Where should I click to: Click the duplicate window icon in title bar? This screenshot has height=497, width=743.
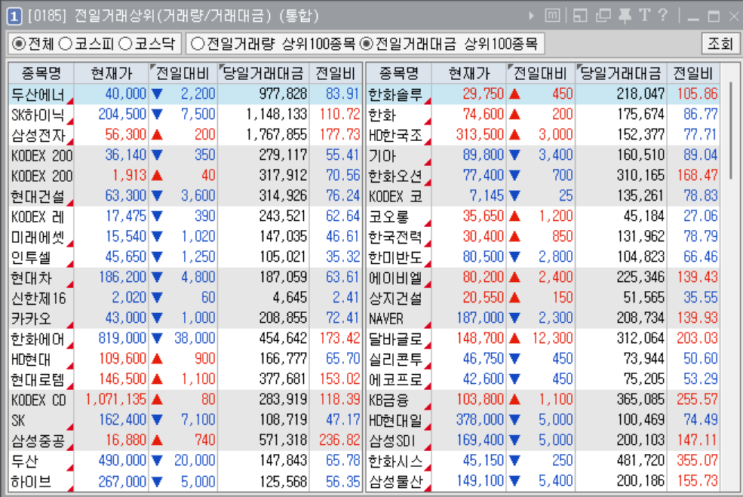pyautogui.click(x=603, y=16)
